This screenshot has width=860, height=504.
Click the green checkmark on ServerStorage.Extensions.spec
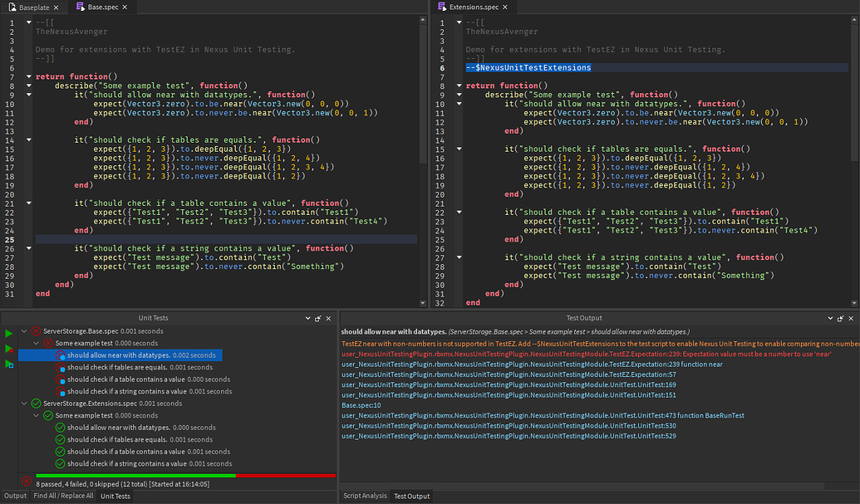point(36,404)
